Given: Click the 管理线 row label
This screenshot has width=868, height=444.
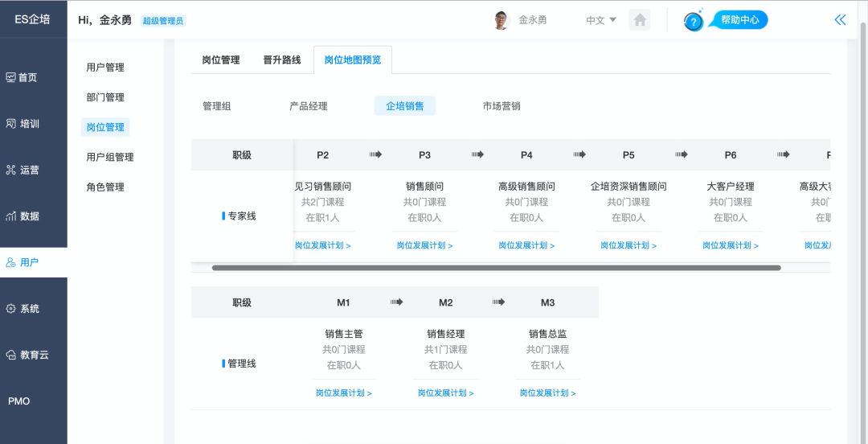Looking at the screenshot, I should pyautogui.click(x=240, y=364).
